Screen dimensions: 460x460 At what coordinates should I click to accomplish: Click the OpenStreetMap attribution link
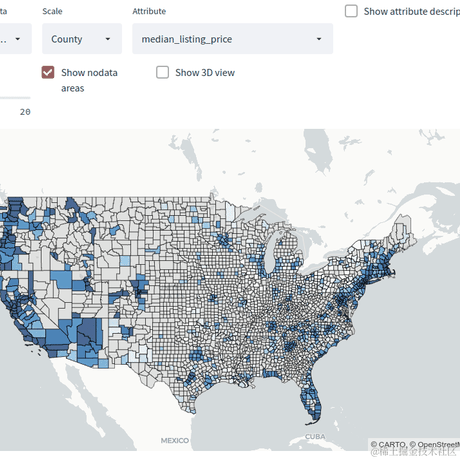tap(439, 444)
